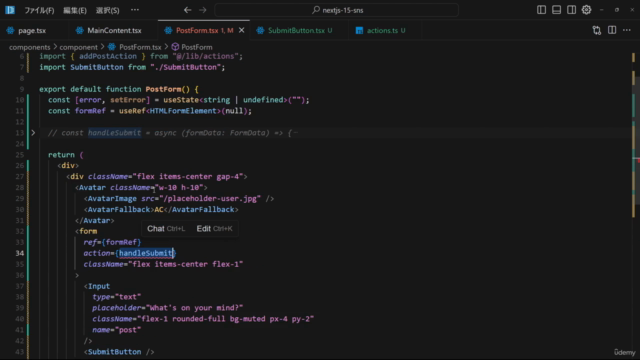Viewport: 640px width, 360px height.
Task: Go back with the left arrow
Action: point(187,10)
